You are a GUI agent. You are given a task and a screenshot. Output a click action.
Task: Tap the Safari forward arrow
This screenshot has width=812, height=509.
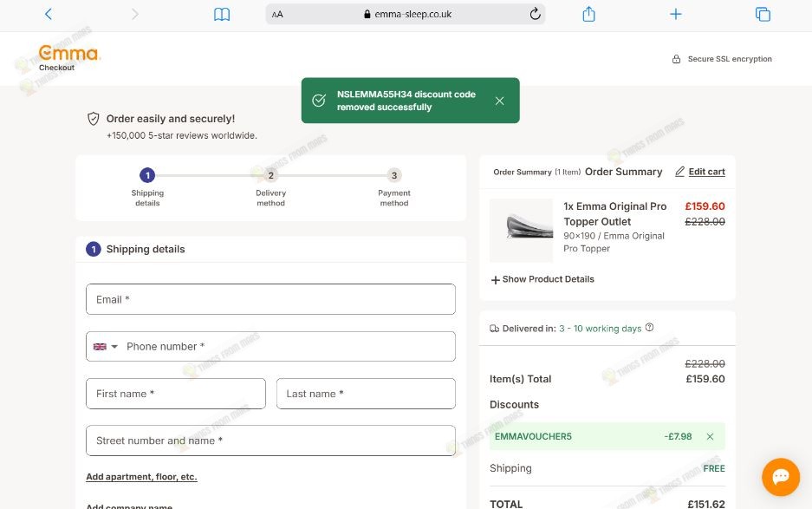point(135,14)
